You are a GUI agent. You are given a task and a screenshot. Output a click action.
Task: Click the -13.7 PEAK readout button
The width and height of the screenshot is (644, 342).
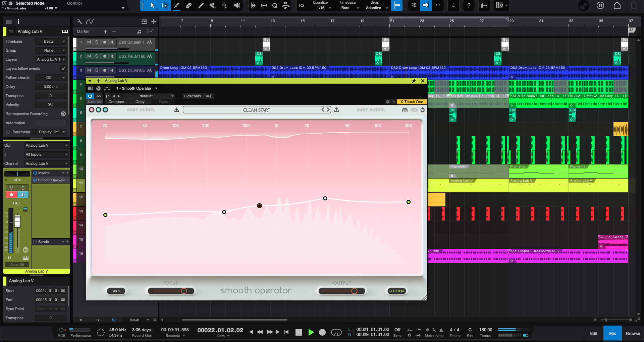coord(397,291)
